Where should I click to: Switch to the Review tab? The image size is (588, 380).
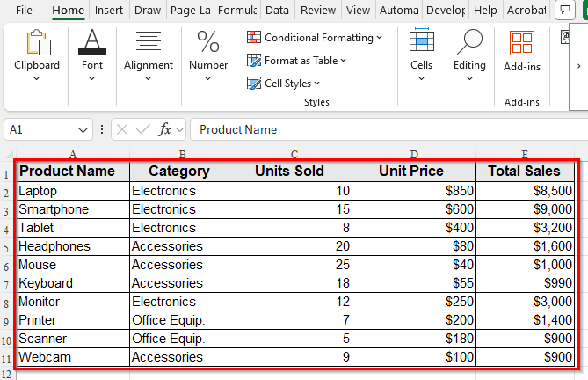click(x=318, y=11)
